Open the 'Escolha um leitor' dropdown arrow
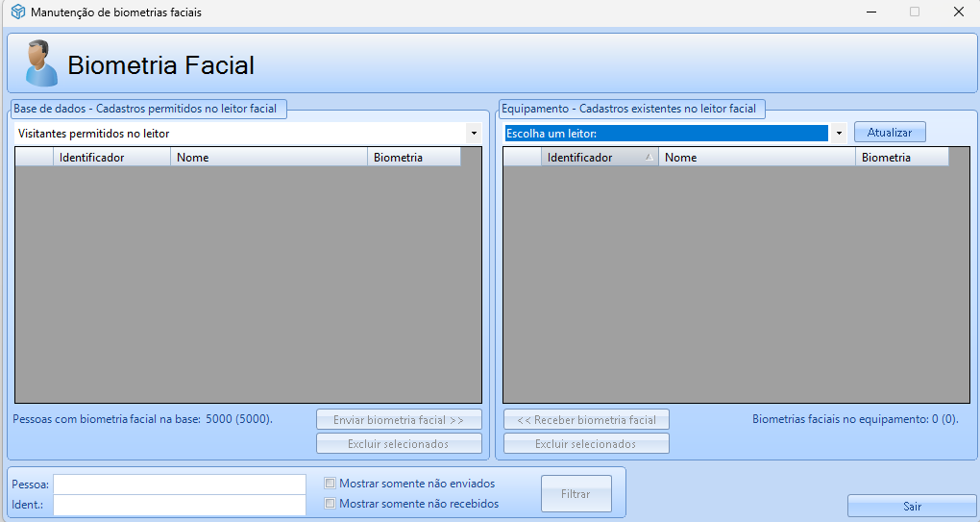Image resolution: width=980 pixels, height=522 pixels. [838, 134]
